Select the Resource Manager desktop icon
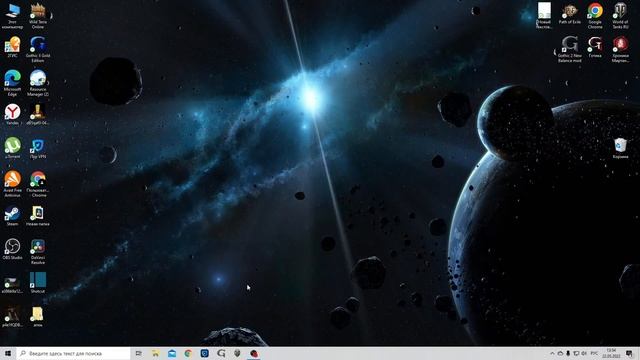Image resolution: width=640 pixels, height=360 pixels. tap(38, 83)
